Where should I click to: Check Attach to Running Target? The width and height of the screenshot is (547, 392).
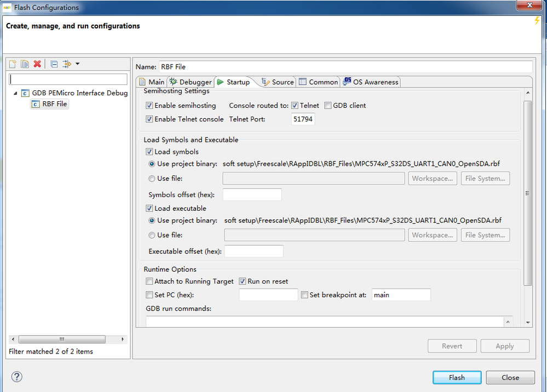pyautogui.click(x=149, y=281)
